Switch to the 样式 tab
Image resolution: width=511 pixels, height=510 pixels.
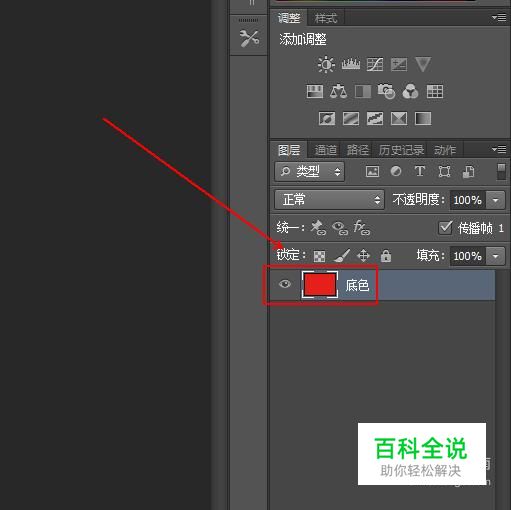[x=326, y=18]
